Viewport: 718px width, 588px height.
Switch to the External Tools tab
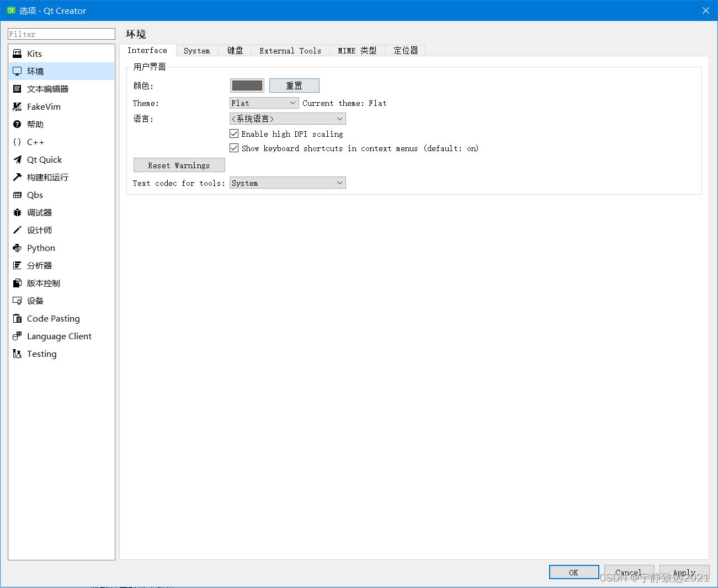pos(290,50)
